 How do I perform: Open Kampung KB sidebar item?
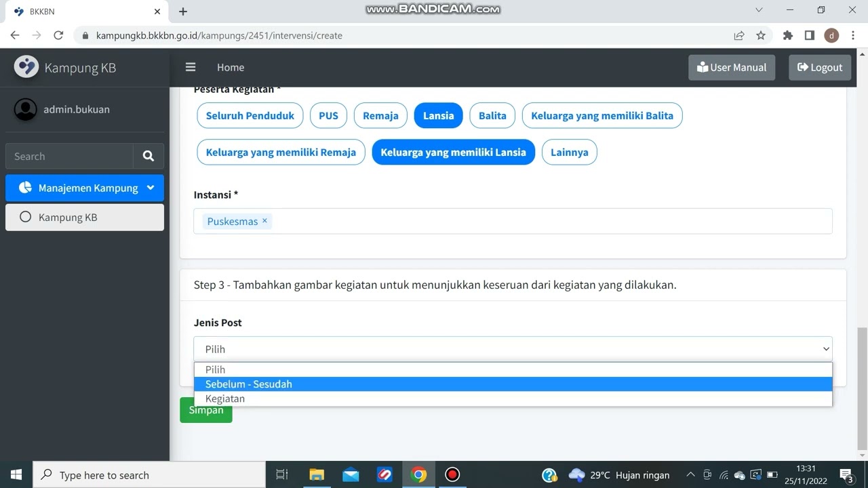[85, 218]
